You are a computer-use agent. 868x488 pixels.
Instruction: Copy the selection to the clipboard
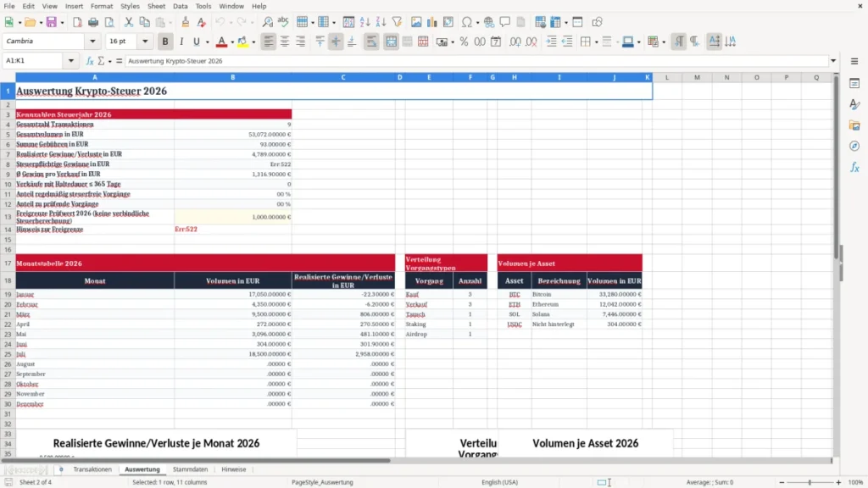click(x=144, y=22)
